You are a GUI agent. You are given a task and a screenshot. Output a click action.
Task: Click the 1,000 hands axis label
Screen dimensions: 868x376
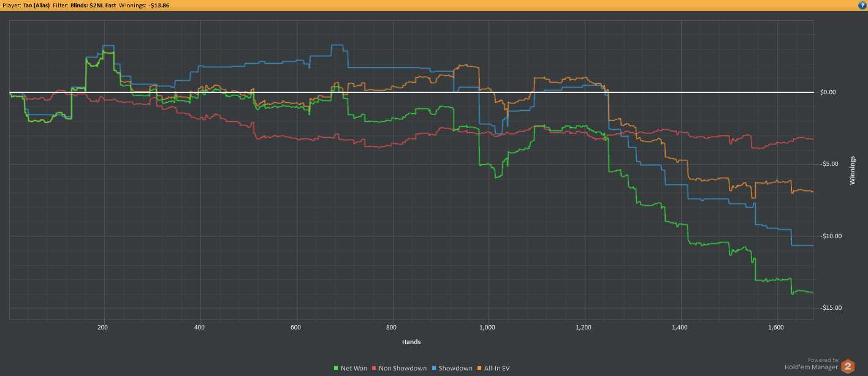pos(488,328)
